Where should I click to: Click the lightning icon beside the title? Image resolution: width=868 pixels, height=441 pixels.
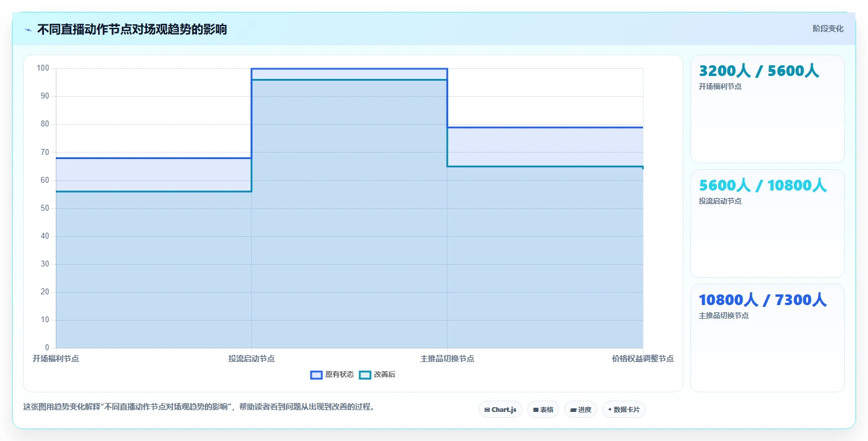[x=28, y=30]
